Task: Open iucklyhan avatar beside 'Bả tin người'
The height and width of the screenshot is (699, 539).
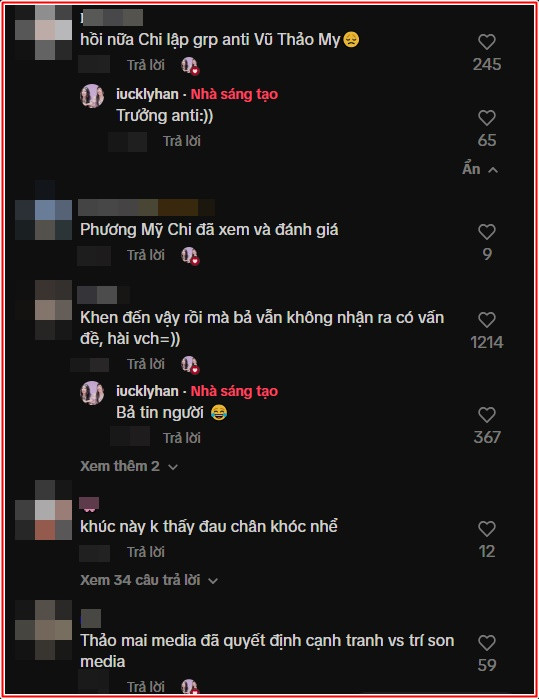Action: (92, 393)
